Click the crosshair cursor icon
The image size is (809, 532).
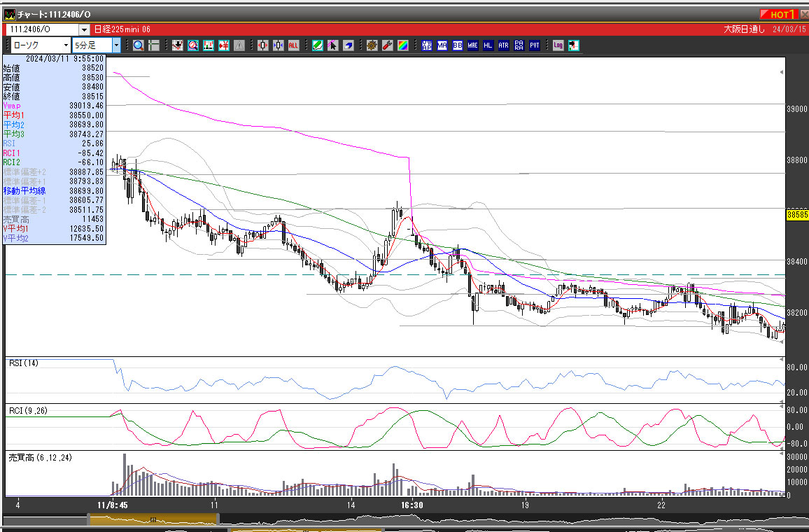[x=154, y=45]
